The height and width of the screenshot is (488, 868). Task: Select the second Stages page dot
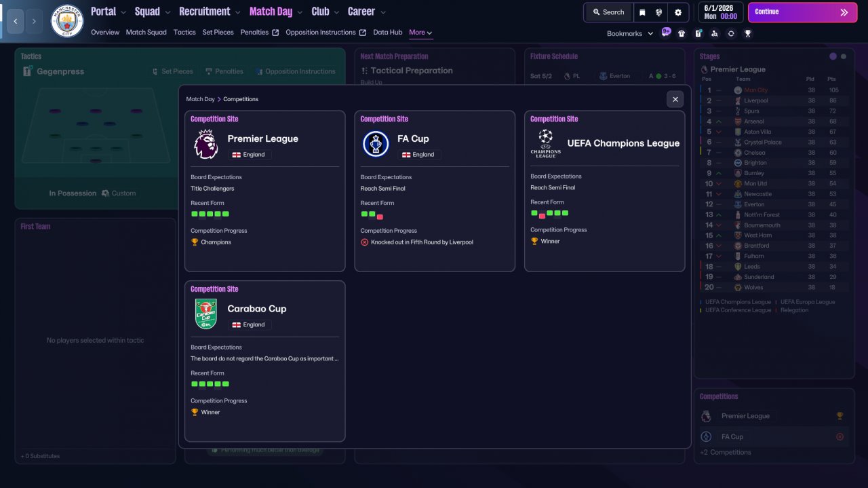[x=844, y=56]
